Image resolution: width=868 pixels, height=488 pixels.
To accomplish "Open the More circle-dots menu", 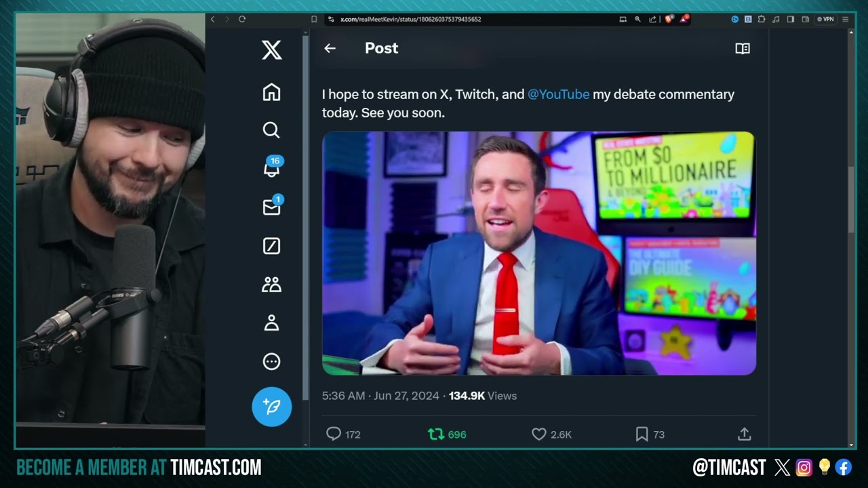I will click(x=271, y=362).
